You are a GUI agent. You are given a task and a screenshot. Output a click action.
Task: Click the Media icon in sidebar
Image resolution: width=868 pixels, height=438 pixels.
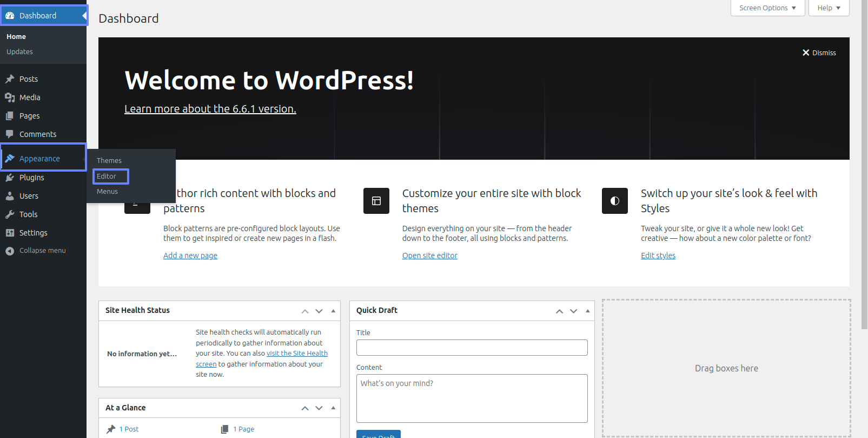(10, 97)
